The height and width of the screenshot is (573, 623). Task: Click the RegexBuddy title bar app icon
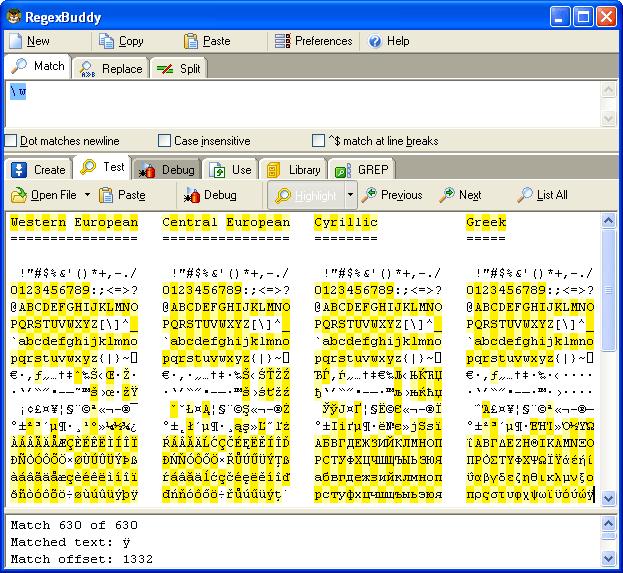coord(14,17)
